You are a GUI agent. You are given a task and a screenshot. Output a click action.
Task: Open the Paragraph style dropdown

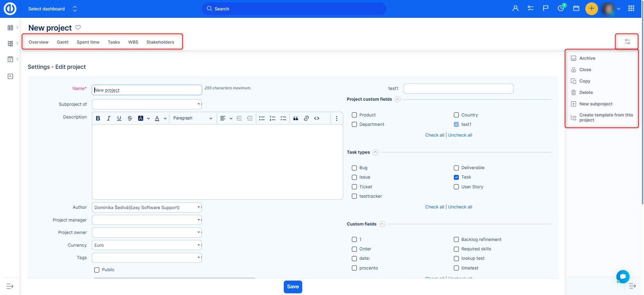pos(193,118)
